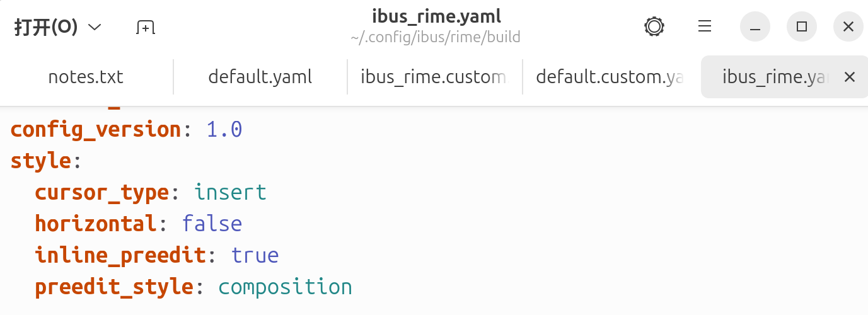Click the composition value of preedit_style
Image resolution: width=868 pixels, height=315 pixels.
point(285,287)
